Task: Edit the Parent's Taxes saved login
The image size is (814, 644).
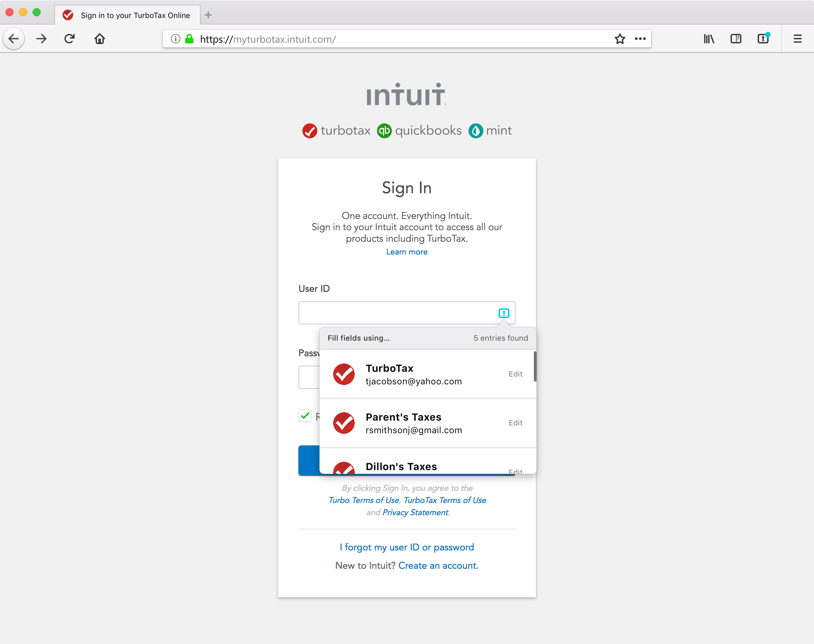Action: 515,423
